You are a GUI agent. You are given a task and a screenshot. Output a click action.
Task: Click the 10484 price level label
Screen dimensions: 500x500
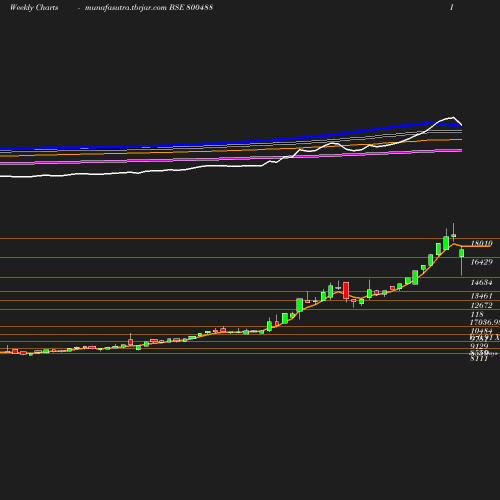click(481, 331)
